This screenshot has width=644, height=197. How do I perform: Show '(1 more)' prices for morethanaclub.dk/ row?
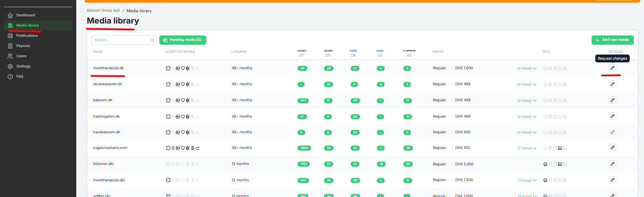[527, 181]
